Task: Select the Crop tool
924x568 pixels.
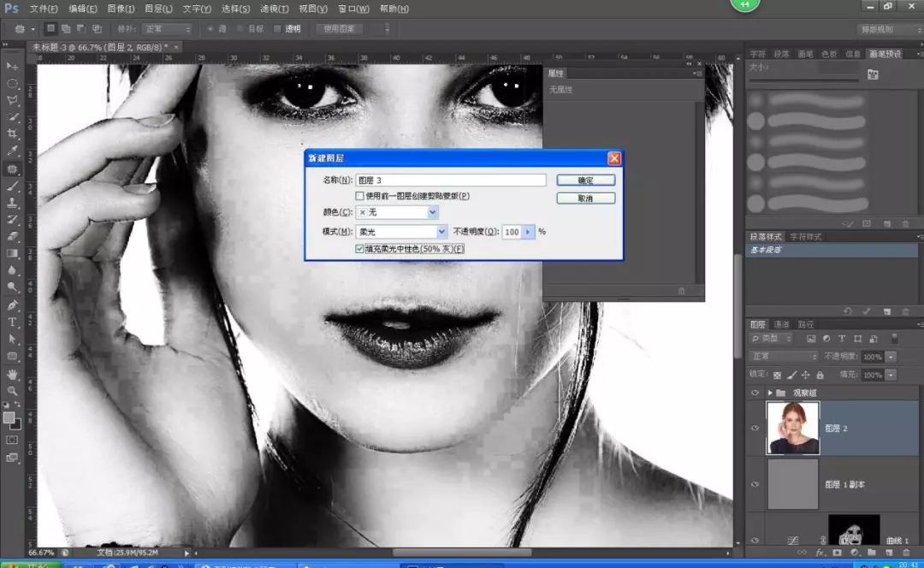Action: tap(12, 134)
